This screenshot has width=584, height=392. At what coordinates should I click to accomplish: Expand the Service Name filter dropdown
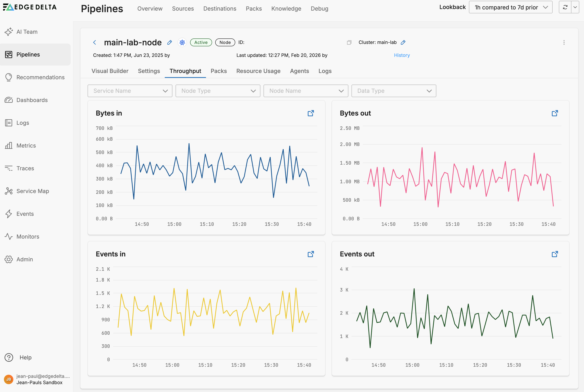[x=130, y=91]
